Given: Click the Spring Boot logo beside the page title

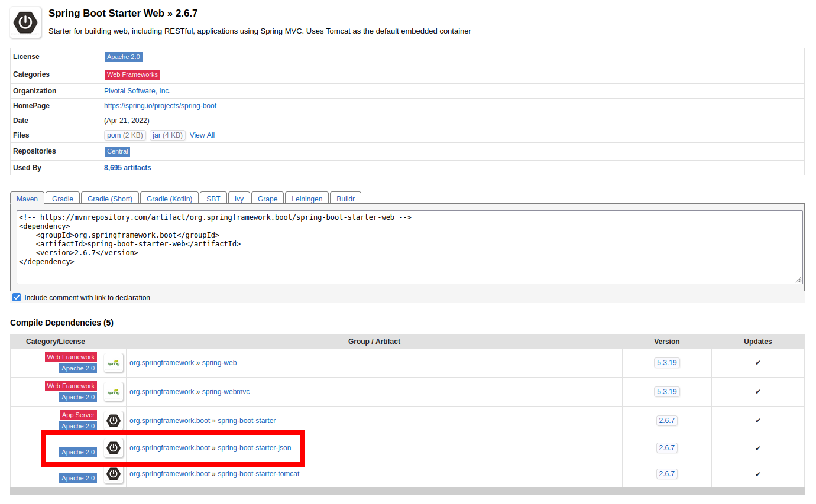Looking at the screenshot, I should click(25, 22).
